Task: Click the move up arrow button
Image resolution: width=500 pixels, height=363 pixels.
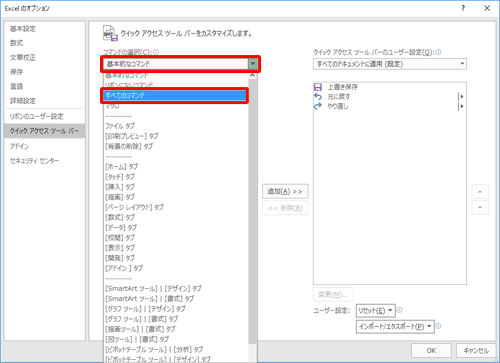Action: point(480,192)
